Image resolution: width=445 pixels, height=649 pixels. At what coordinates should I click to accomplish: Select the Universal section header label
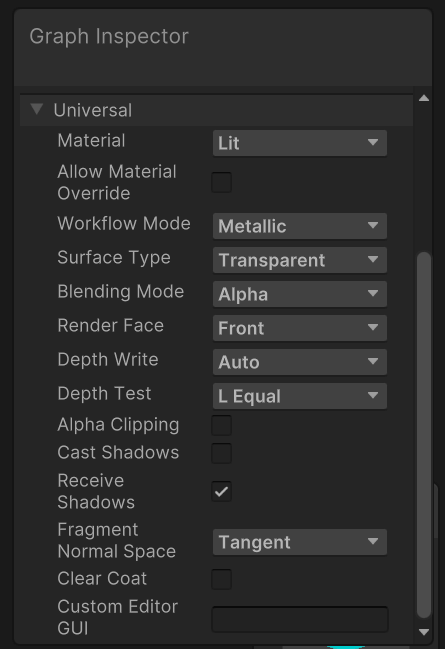(x=93, y=110)
